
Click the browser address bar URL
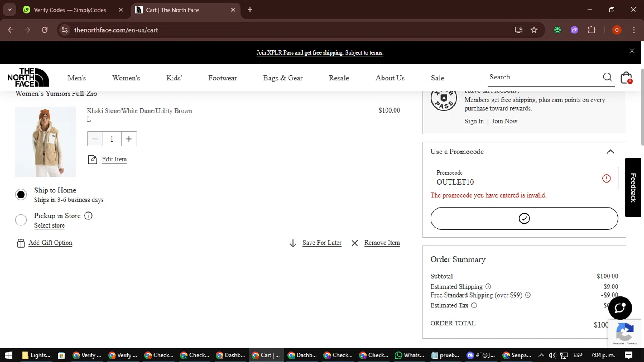point(116,30)
